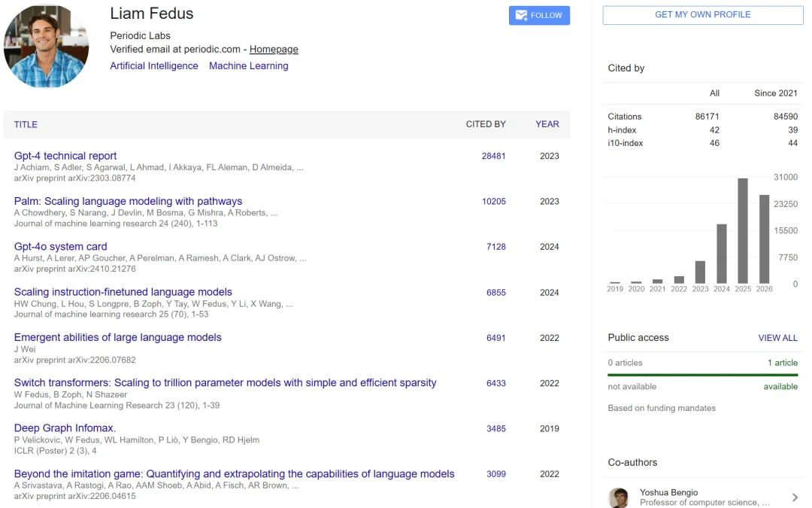Viewport: 812px width, 508px height.
Task: Click the Get My Own Profile button
Action: 703,15
